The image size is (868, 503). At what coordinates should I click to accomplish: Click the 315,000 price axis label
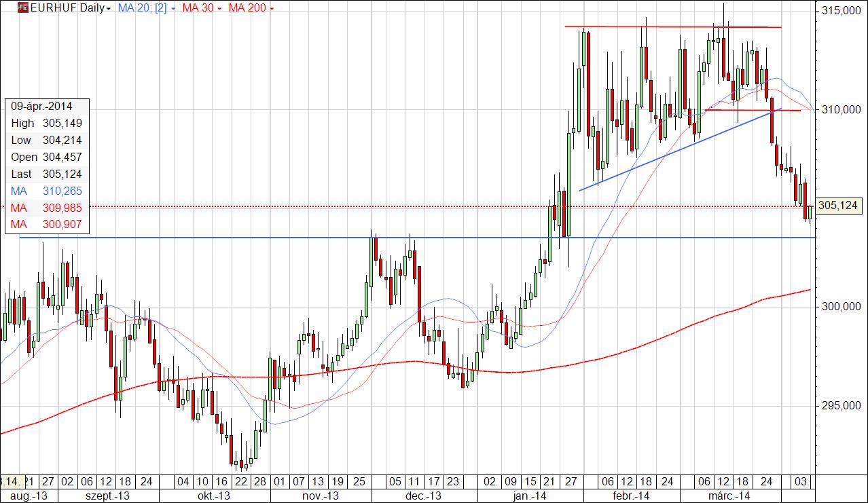coord(842,12)
